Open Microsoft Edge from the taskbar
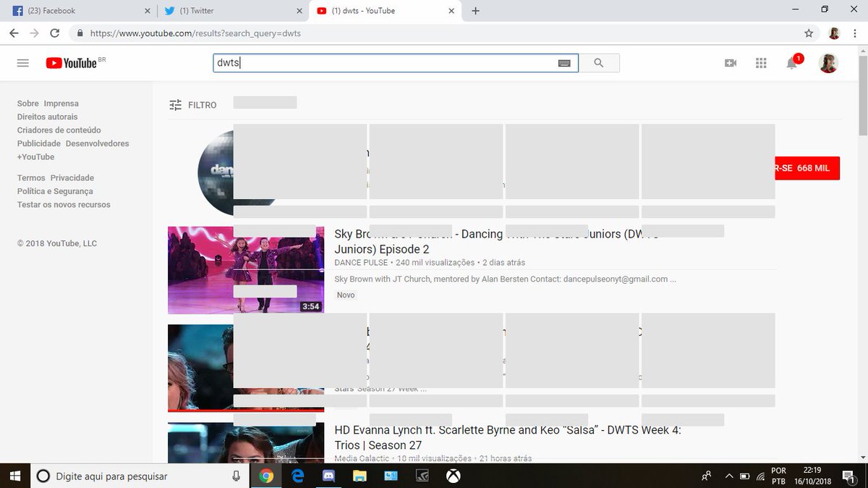Image resolution: width=868 pixels, height=488 pixels. (297, 476)
